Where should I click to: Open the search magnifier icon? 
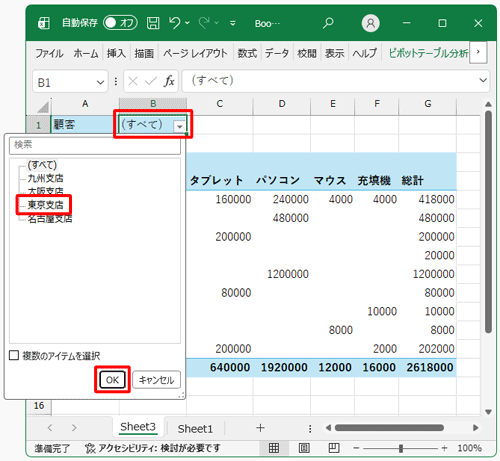[x=328, y=23]
